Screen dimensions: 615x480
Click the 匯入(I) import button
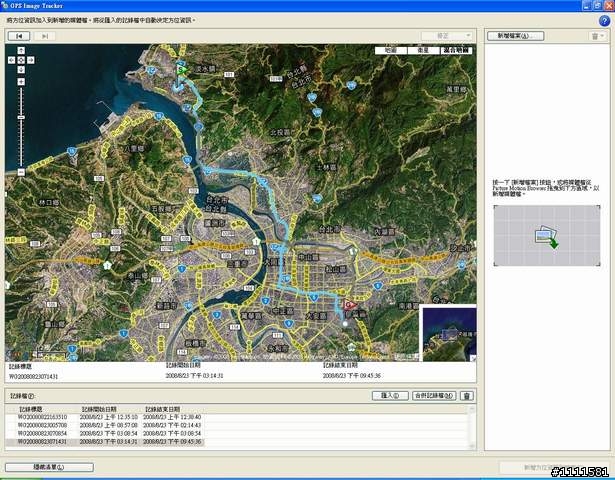pos(390,396)
